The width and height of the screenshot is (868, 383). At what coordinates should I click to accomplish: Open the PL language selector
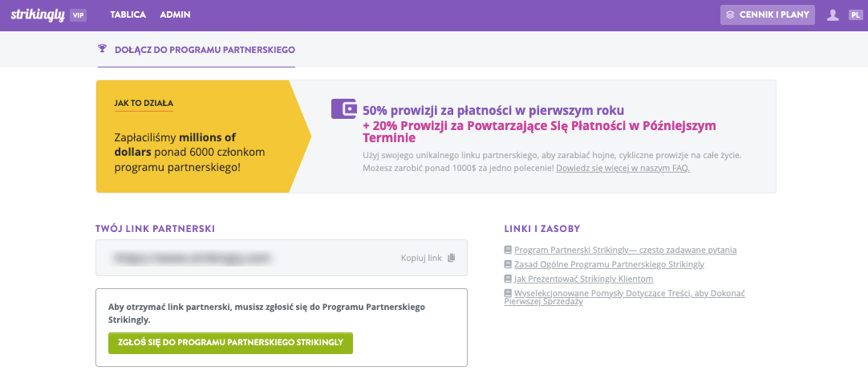855,15
